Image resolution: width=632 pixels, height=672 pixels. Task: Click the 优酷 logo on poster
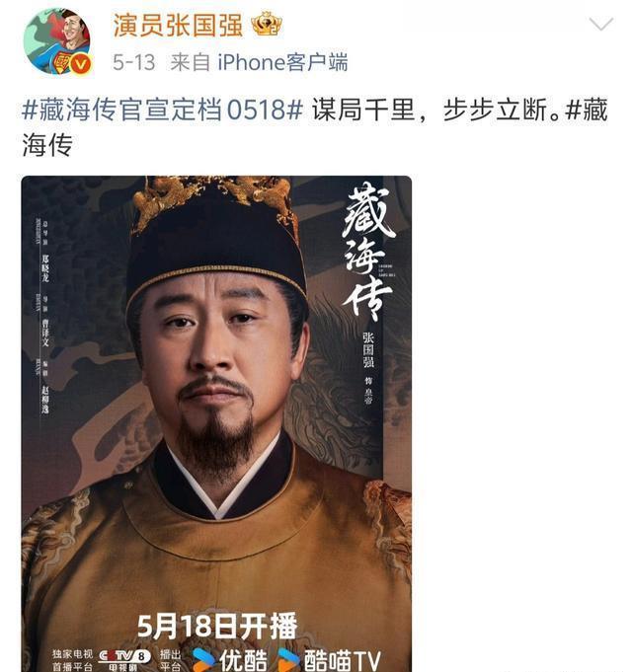coord(230,659)
